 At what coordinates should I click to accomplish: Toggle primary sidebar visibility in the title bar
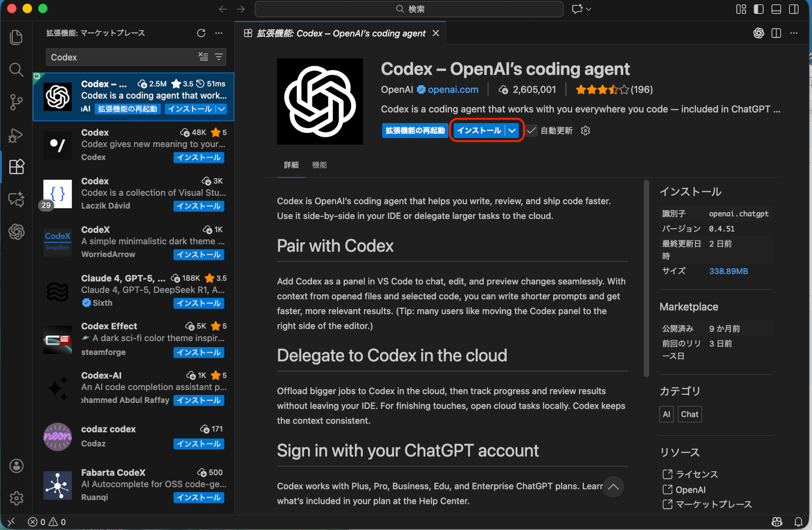(x=758, y=9)
